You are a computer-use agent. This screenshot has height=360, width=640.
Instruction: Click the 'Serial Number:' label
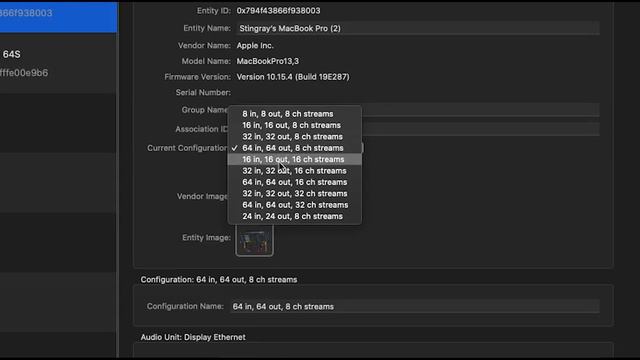[x=203, y=93]
